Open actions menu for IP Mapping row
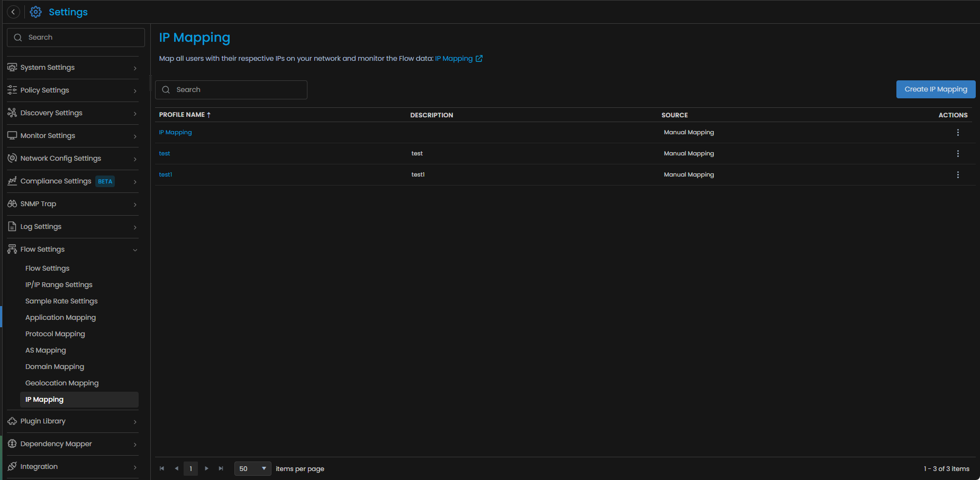The width and height of the screenshot is (980, 480). (958, 133)
